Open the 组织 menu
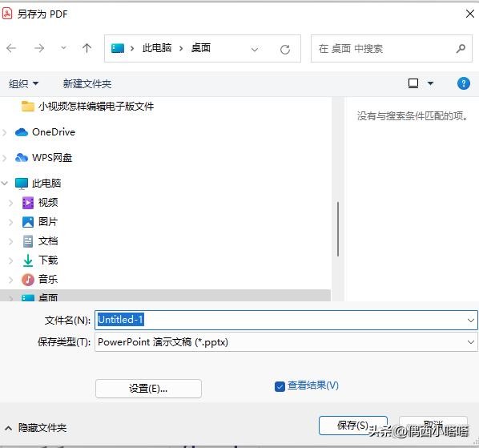479x448 pixels. click(23, 83)
